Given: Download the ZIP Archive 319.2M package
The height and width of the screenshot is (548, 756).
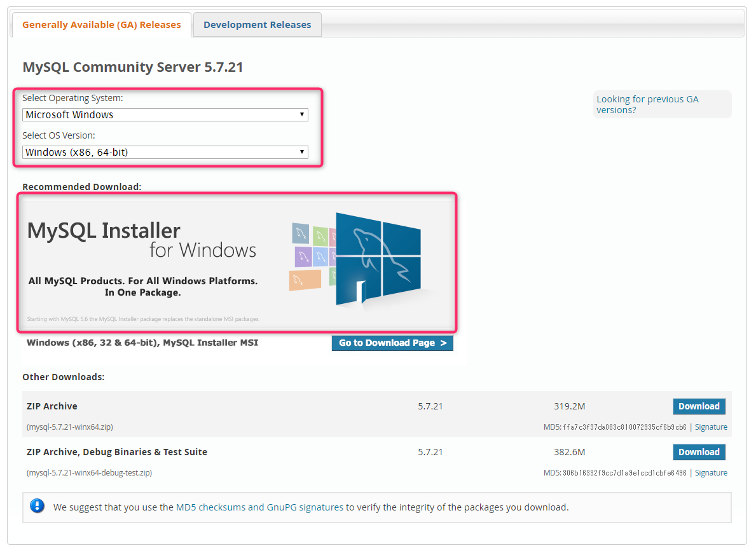Looking at the screenshot, I should [x=698, y=406].
